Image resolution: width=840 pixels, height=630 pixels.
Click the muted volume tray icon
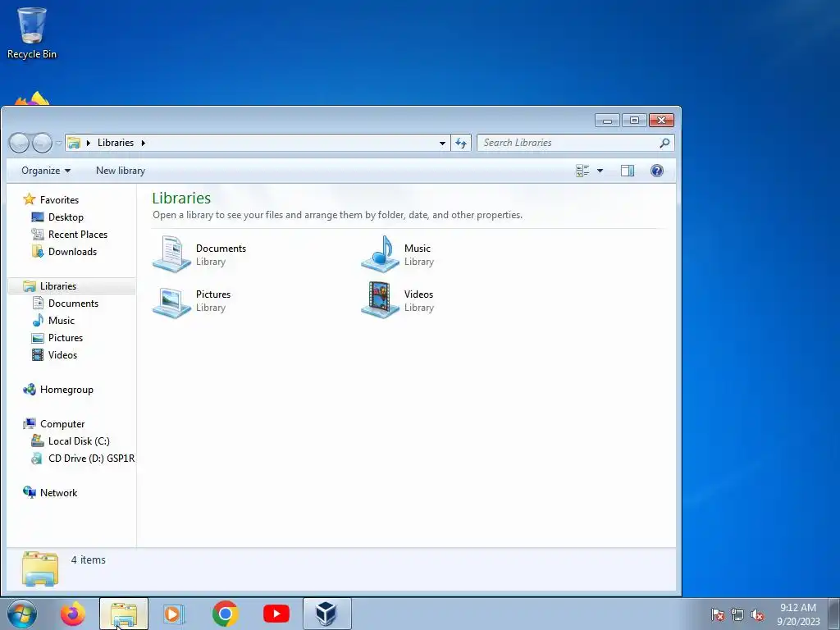pos(757,614)
